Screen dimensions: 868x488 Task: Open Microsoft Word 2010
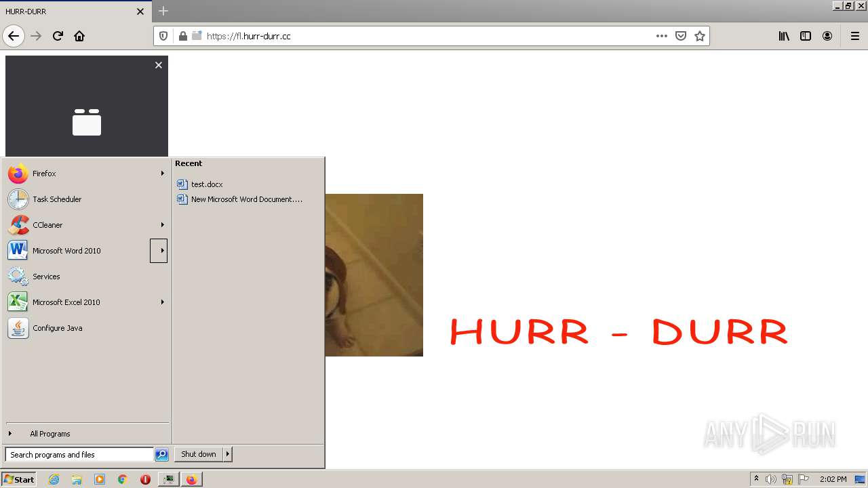[x=77, y=251]
